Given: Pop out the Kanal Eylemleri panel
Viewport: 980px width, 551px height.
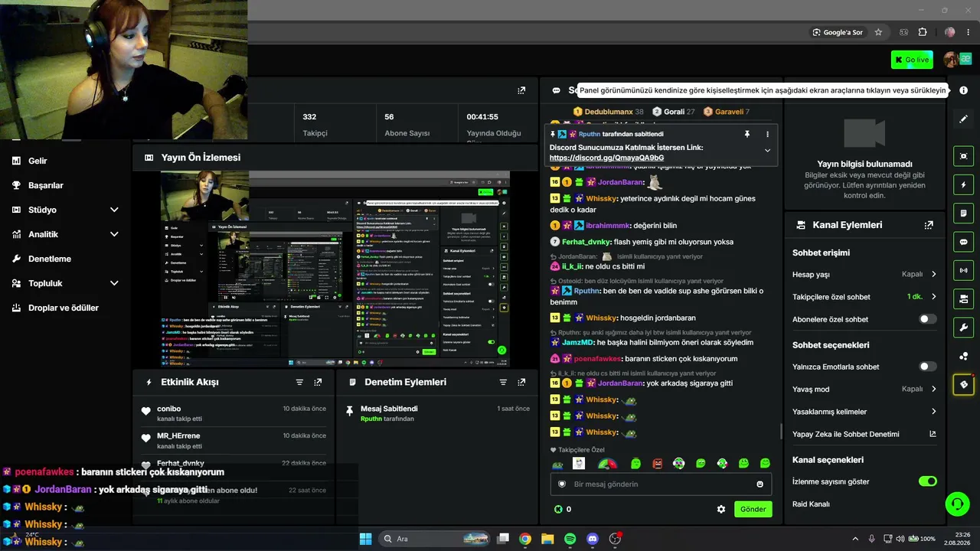Looking at the screenshot, I should (x=929, y=225).
